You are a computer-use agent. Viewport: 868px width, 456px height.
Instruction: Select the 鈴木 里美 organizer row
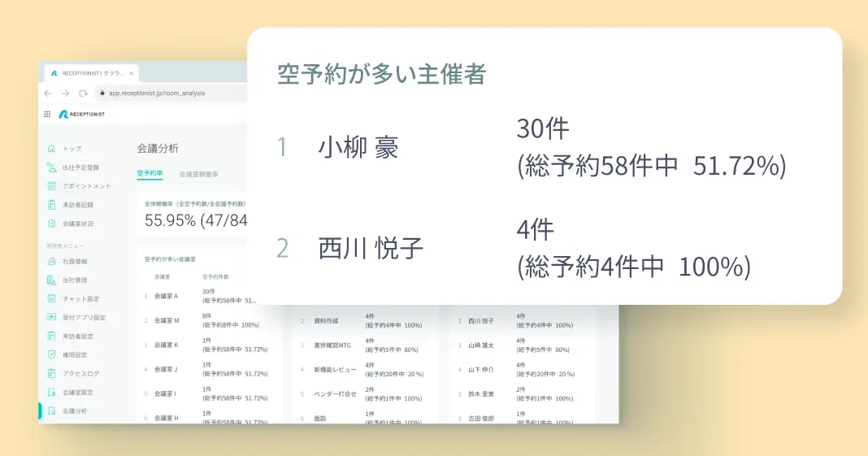(x=516, y=394)
